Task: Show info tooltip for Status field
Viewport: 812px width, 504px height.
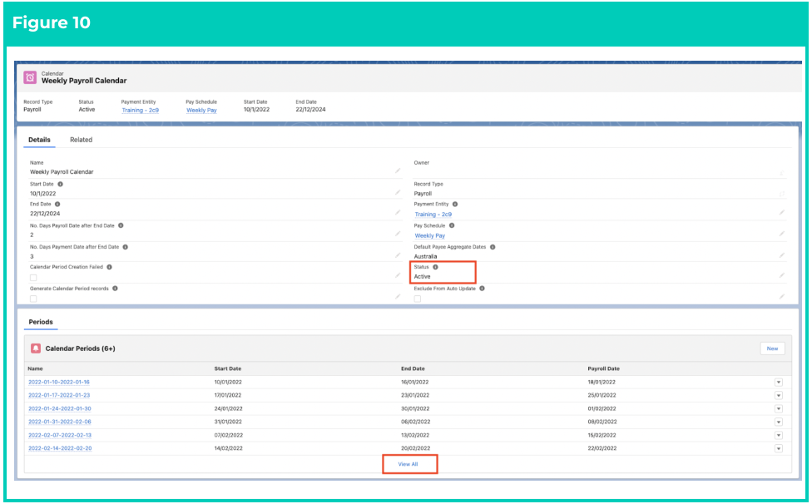Action: (x=435, y=267)
